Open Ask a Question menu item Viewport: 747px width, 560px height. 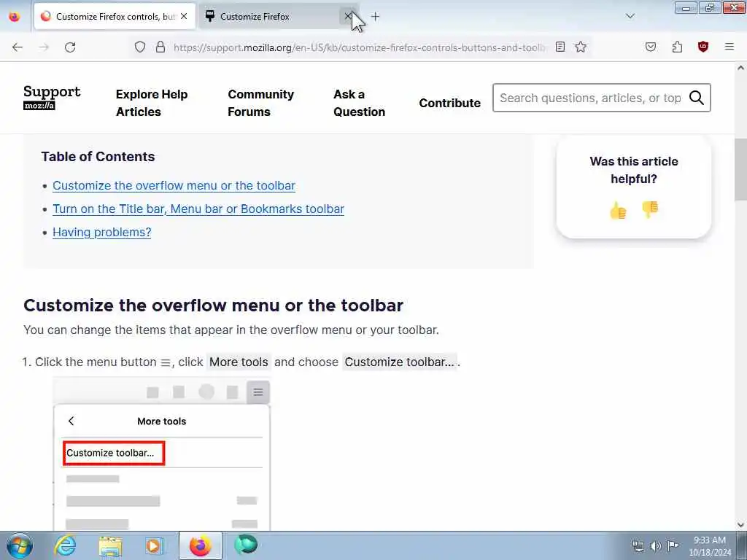point(359,103)
